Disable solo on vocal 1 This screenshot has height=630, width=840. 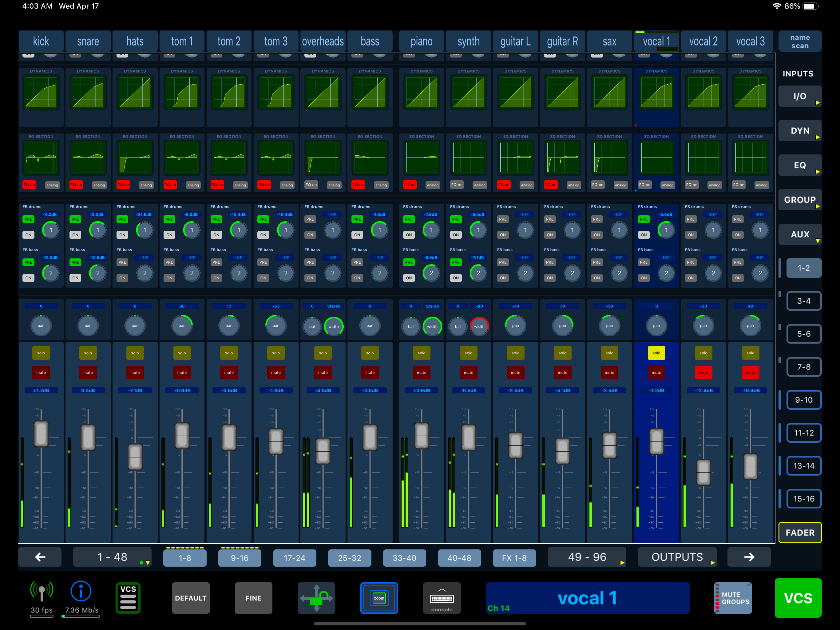(656, 353)
